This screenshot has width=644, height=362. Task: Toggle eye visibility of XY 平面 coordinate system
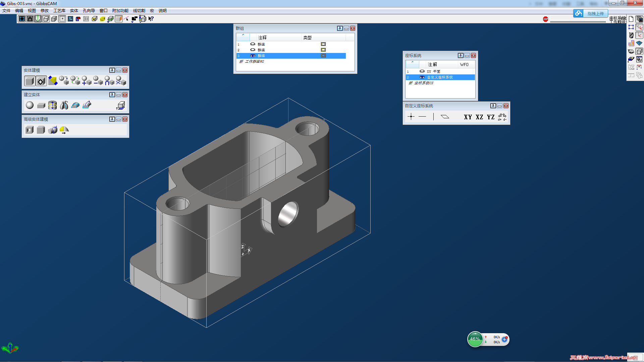point(422,71)
